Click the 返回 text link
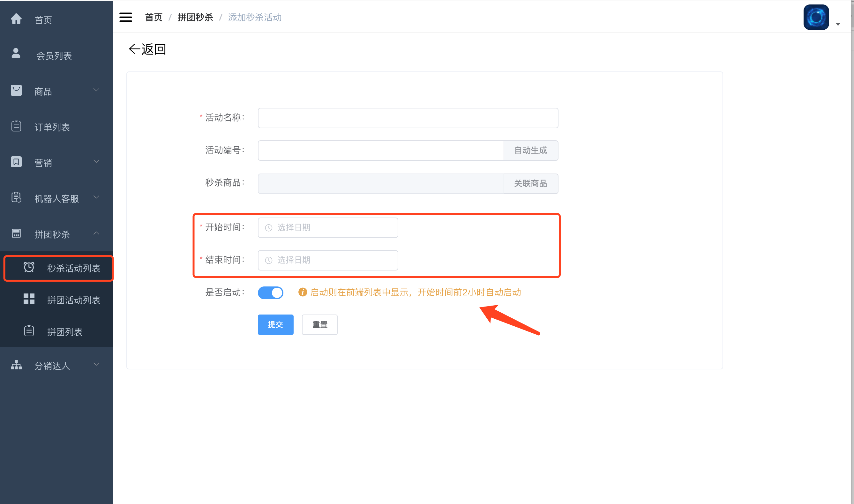The width and height of the screenshot is (854, 504). [154, 49]
